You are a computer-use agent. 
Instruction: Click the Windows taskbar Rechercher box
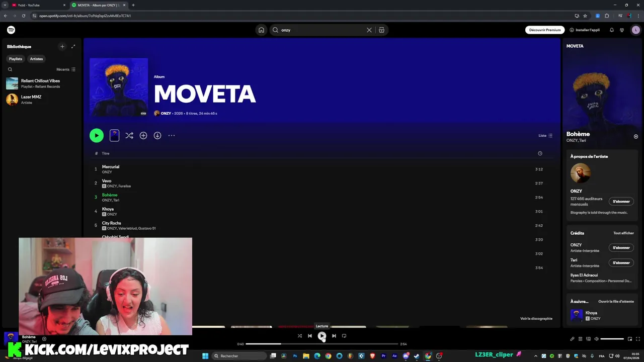pyautogui.click(x=238, y=356)
